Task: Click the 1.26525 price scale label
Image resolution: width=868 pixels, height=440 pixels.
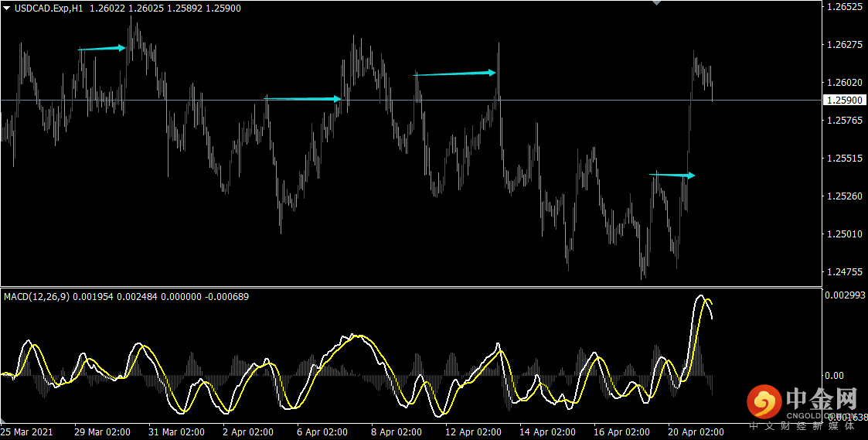Action: (845, 7)
